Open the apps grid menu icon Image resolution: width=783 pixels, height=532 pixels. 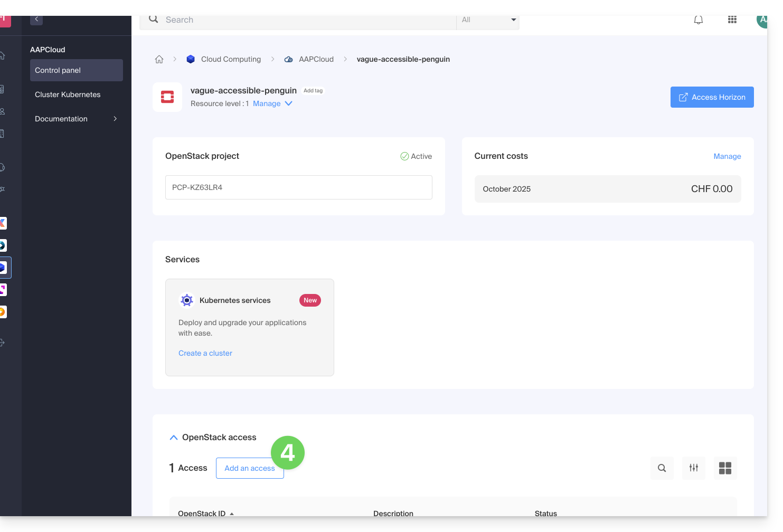tap(732, 20)
